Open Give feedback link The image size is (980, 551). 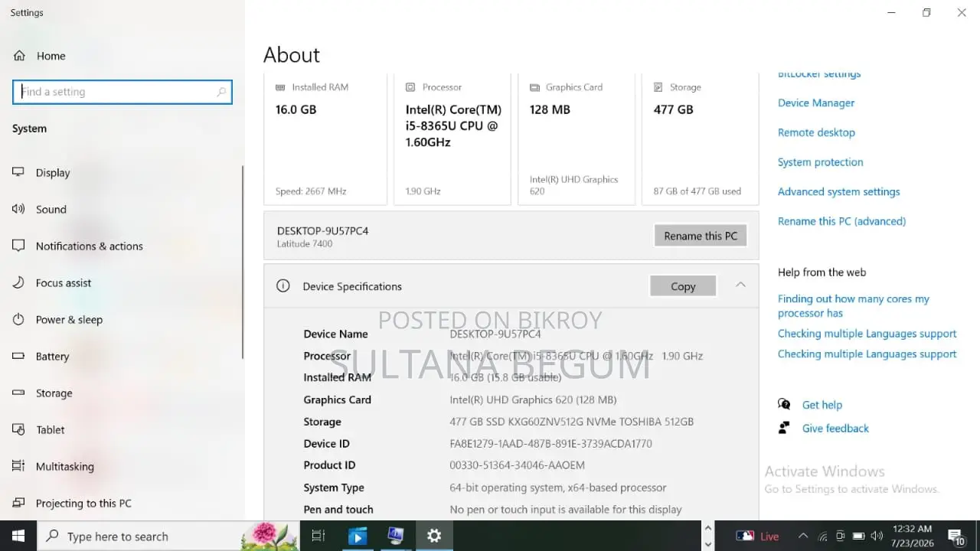pyautogui.click(x=835, y=429)
